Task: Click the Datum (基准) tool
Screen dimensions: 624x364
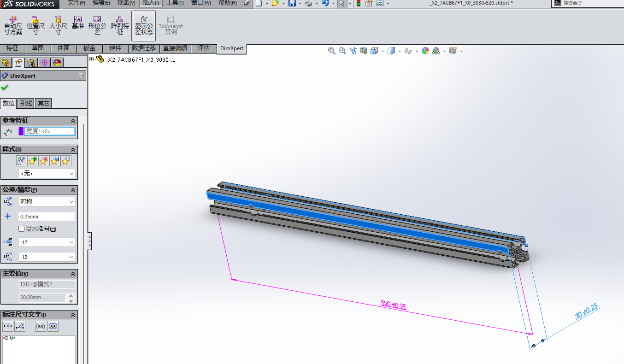Action: click(x=78, y=23)
